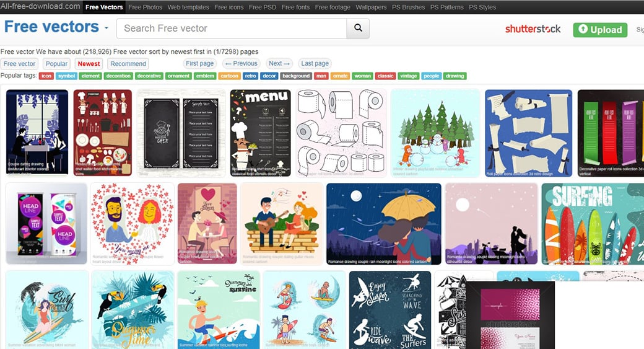Open the couple under umbrella rain thumbnail
644x349 pixels.
tap(383, 224)
